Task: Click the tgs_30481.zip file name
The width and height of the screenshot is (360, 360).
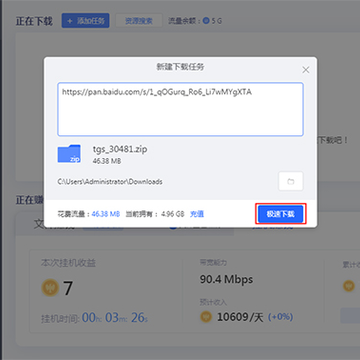Action: point(120,149)
